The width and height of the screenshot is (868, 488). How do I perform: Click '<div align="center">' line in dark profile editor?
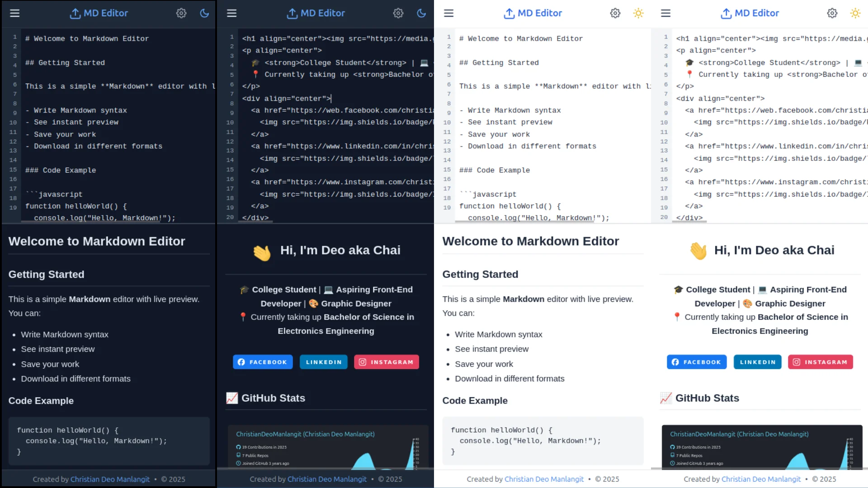point(287,99)
